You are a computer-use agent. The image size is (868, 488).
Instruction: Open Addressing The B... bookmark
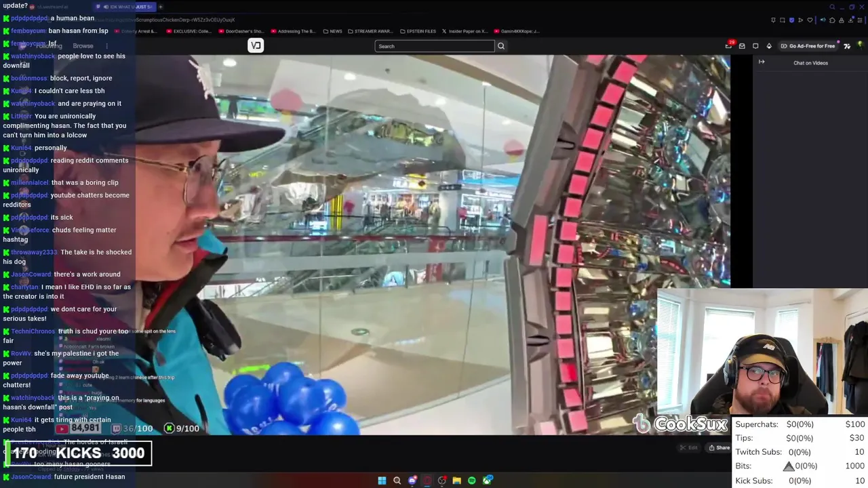pos(293,31)
